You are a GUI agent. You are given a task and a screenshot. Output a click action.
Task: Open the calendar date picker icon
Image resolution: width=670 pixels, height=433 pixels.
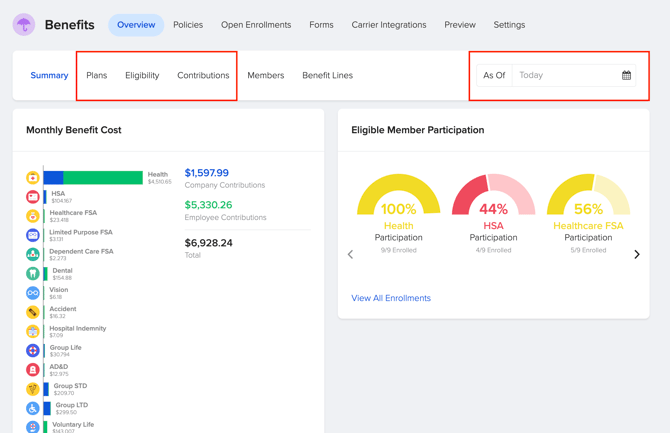tap(627, 76)
